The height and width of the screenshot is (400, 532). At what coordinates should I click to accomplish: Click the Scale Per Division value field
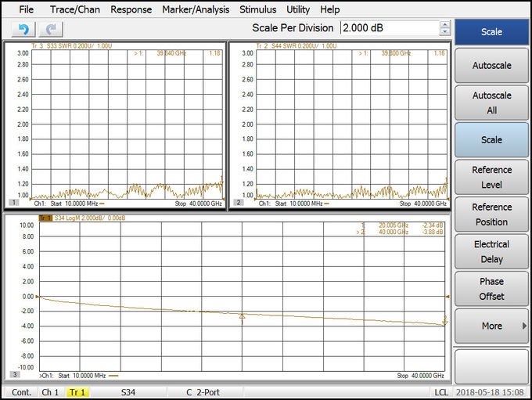click(390, 28)
